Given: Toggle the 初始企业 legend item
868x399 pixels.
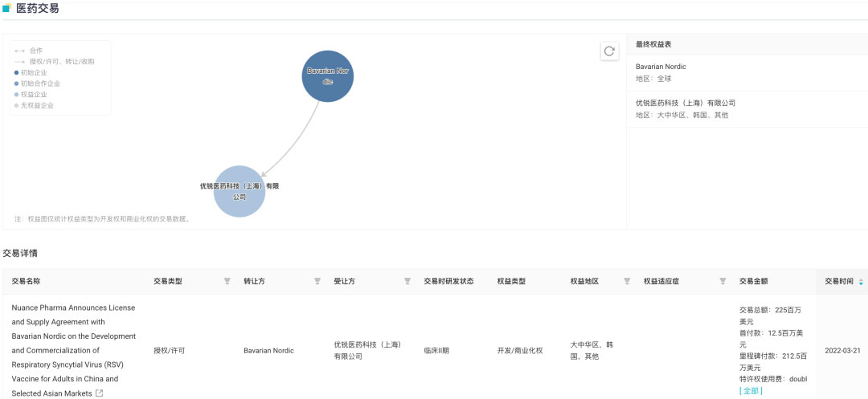Looking at the screenshot, I should click(32, 72).
